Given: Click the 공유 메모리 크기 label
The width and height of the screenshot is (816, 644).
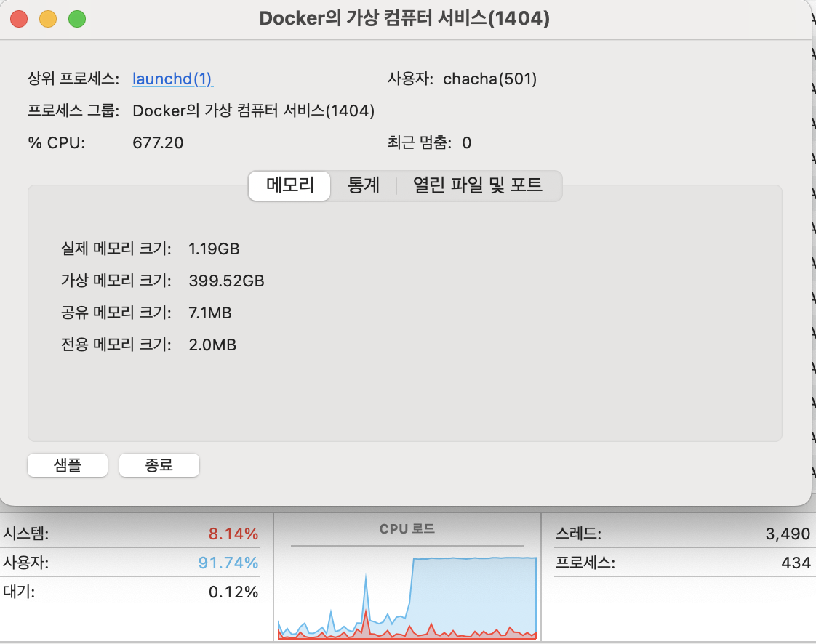Looking at the screenshot, I should pos(116,313).
